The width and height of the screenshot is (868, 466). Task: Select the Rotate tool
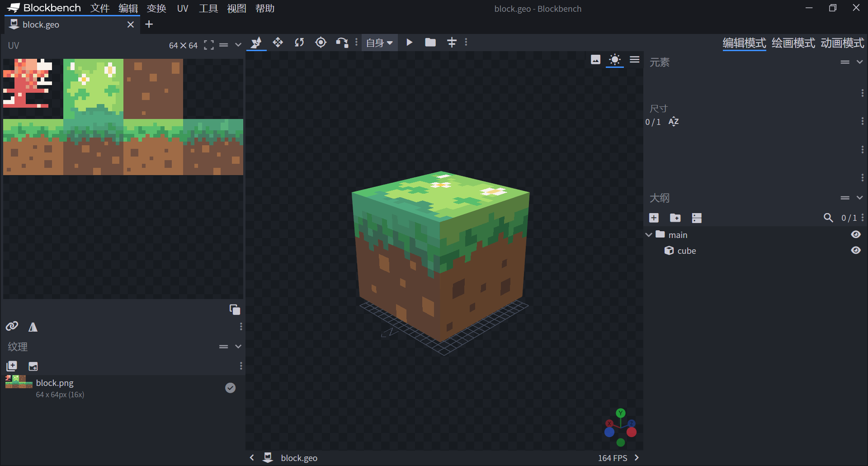pyautogui.click(x=299, y=42)
